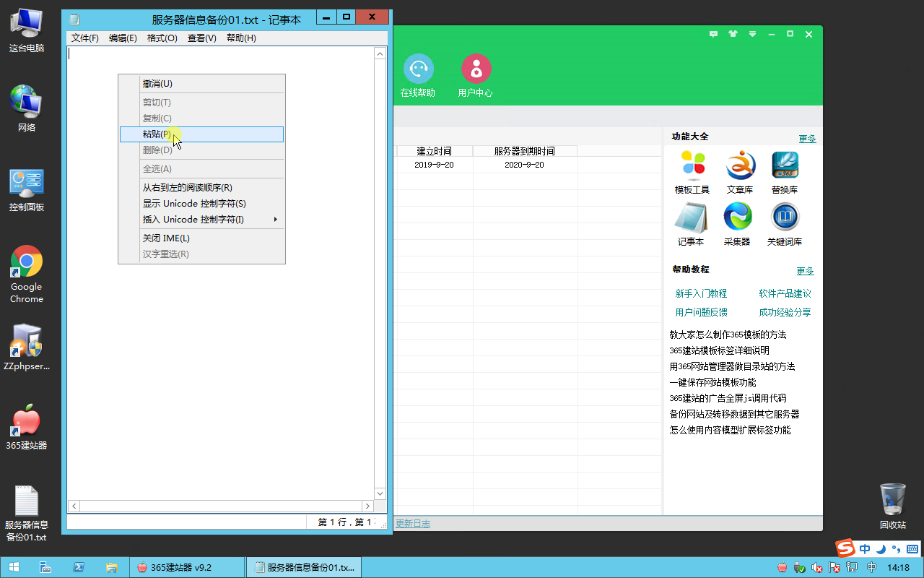Select 网络 desktop icon
924x578 pixels.
(27, 108)
